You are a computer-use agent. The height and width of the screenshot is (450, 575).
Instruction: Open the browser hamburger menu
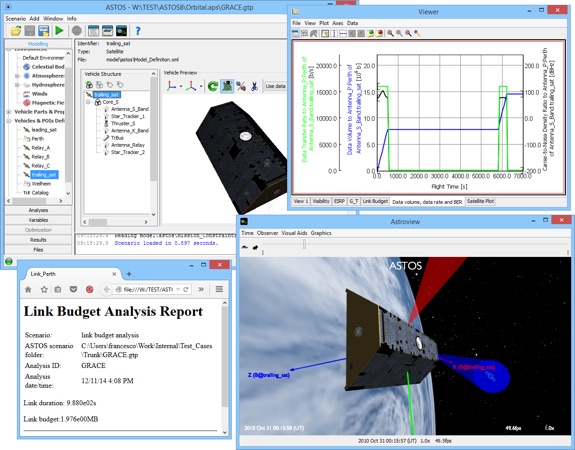219,289
